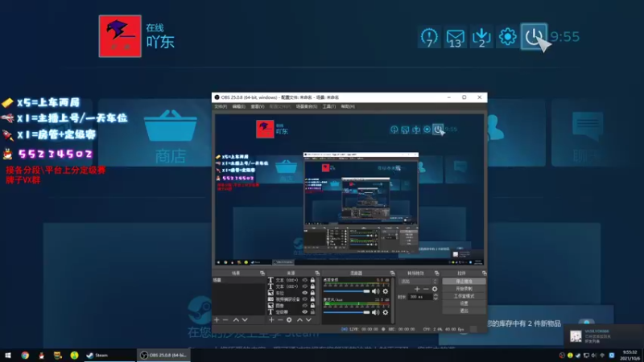Screen dimensions: 644x362
Task: Pop out the Scenes dock panel icon
Action: click(x=262, y=273)
